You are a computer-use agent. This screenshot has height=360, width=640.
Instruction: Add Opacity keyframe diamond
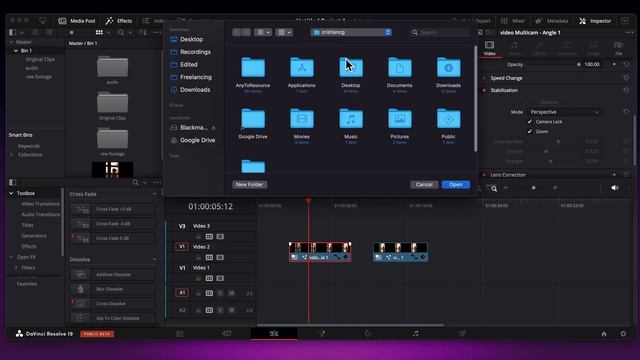click(614, 64)
